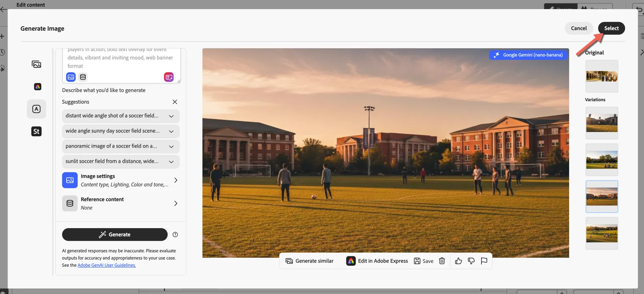Click the pink prompt enhance icon

(x=169, y=77)
